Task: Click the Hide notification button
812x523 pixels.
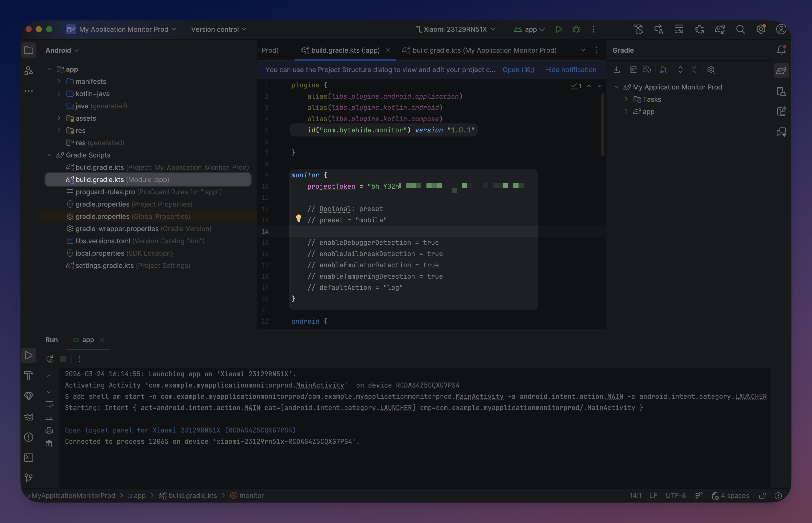Action: click(x=571, y=70)
